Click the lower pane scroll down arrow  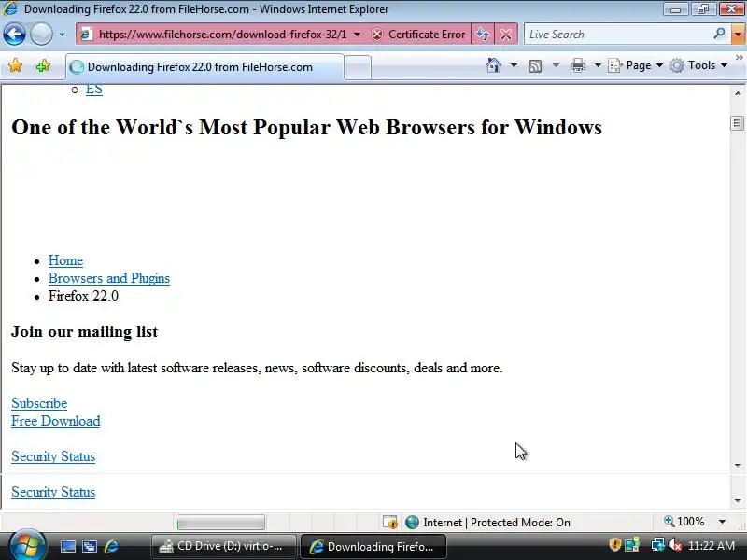click(738, 500)
